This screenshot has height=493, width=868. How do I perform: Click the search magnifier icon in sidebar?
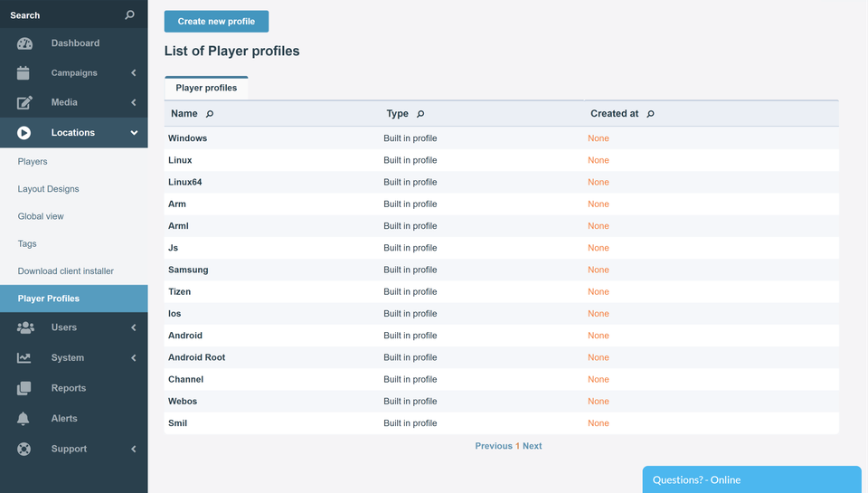pos(129,15)
